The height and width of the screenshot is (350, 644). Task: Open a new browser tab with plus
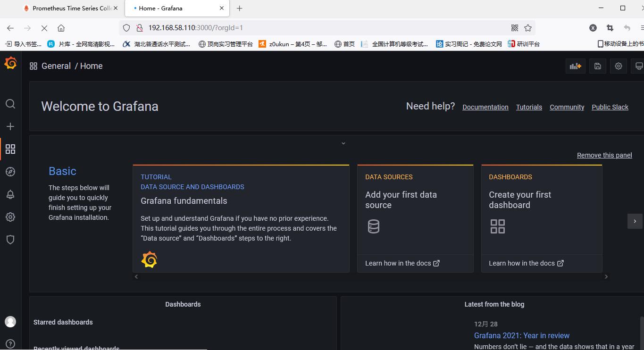pyautogui.click(x=240, y=8)
